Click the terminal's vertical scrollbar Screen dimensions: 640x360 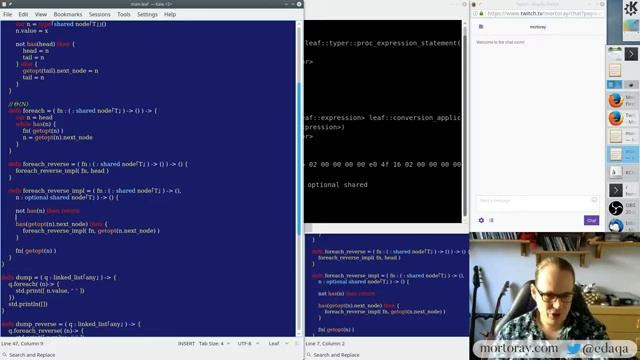point(465,121)
